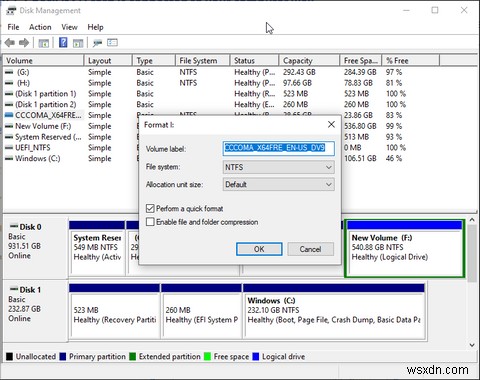Click the green Extended partition legend swatch
Viewport: 480px width, 380px height.
[132, 357]
